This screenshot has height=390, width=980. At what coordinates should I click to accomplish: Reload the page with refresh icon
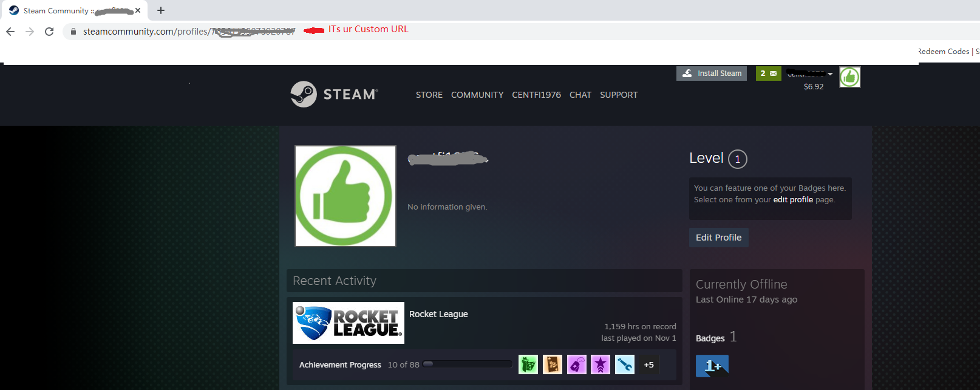pyautogui.click(x=49, y=32)
